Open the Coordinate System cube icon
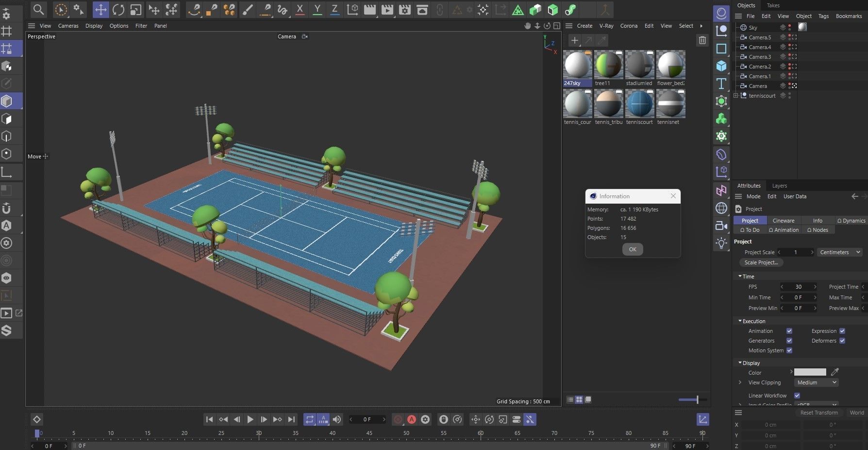868x450 pixels. (353, 9)
